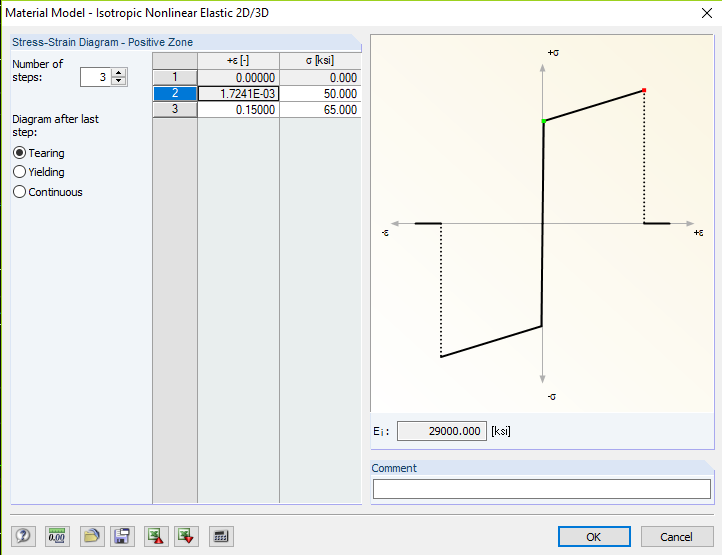The width and height of the screenshot is (722, 555).
Task: Open units and decimal places settings
Action: coord(58,536)
